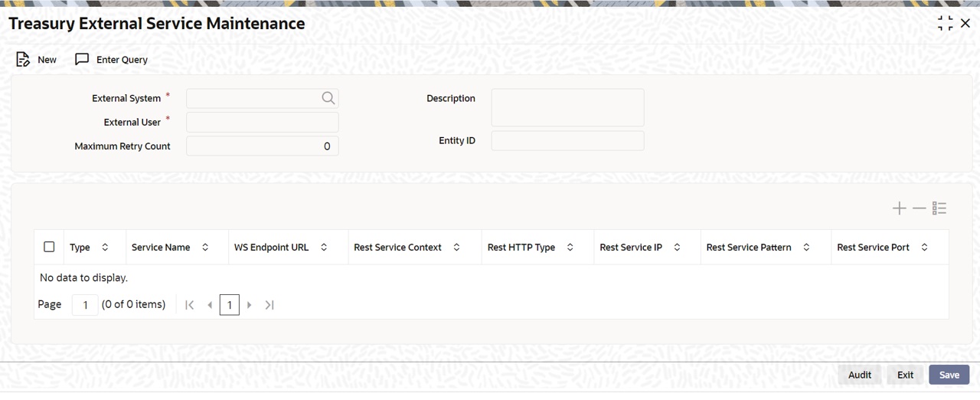Go to next page arrow
980x400 pixels.
point(250,305)
